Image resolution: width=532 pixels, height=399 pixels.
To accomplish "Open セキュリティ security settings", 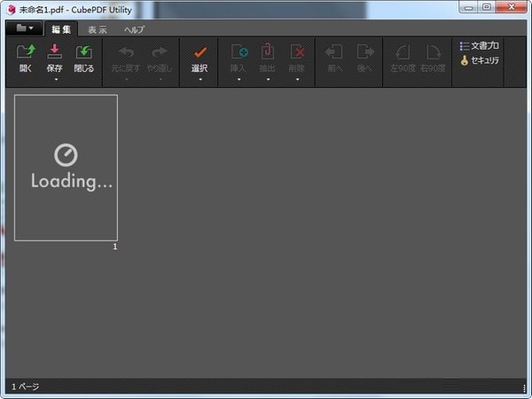I will tap(480, 60).
